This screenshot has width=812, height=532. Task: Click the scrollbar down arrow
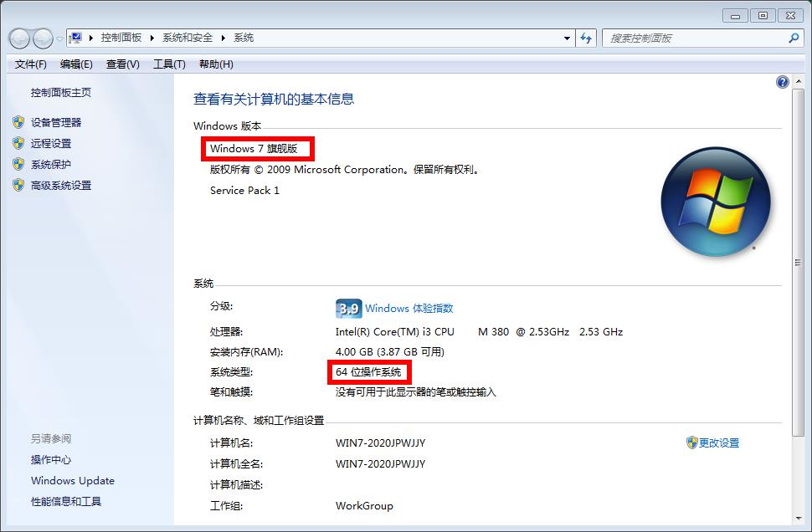pos(798,518)
